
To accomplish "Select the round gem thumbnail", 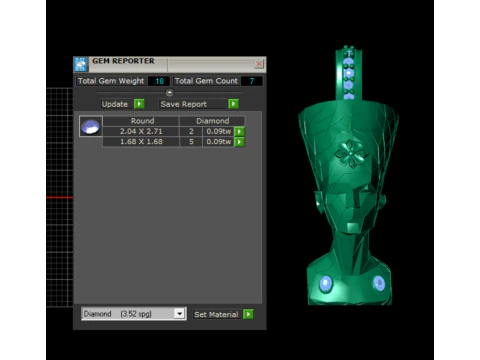I will click(x=91, y=126).
